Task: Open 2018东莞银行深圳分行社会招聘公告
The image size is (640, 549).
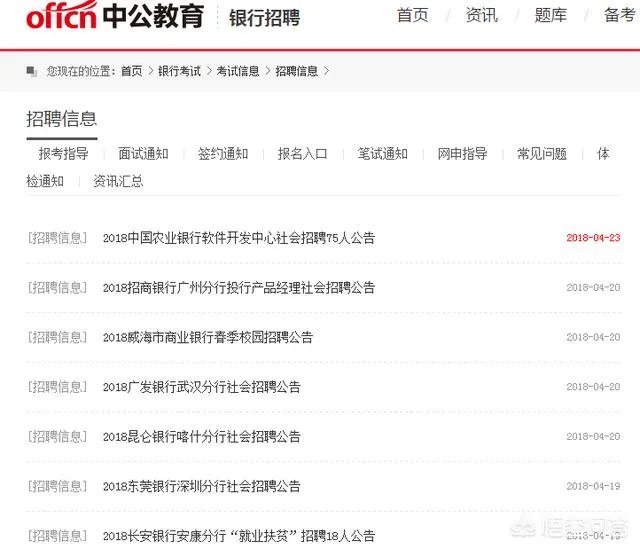Action: (202, 486)
